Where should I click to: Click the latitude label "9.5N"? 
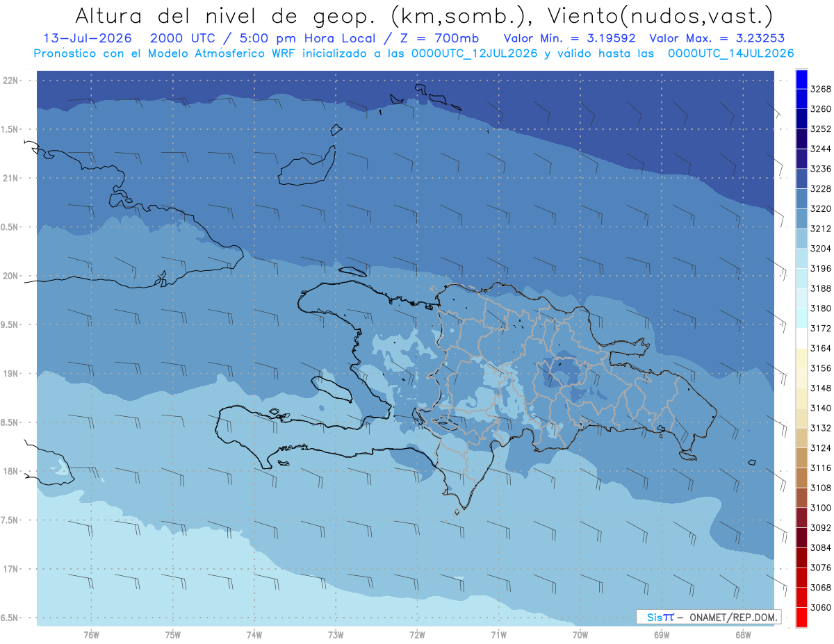pyautogui.click(x=10, y=325)
